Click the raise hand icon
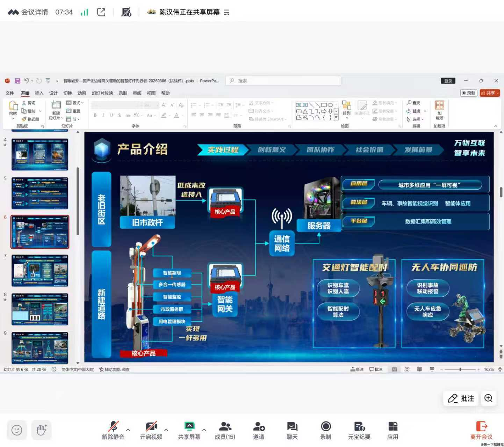 point(42,430)
